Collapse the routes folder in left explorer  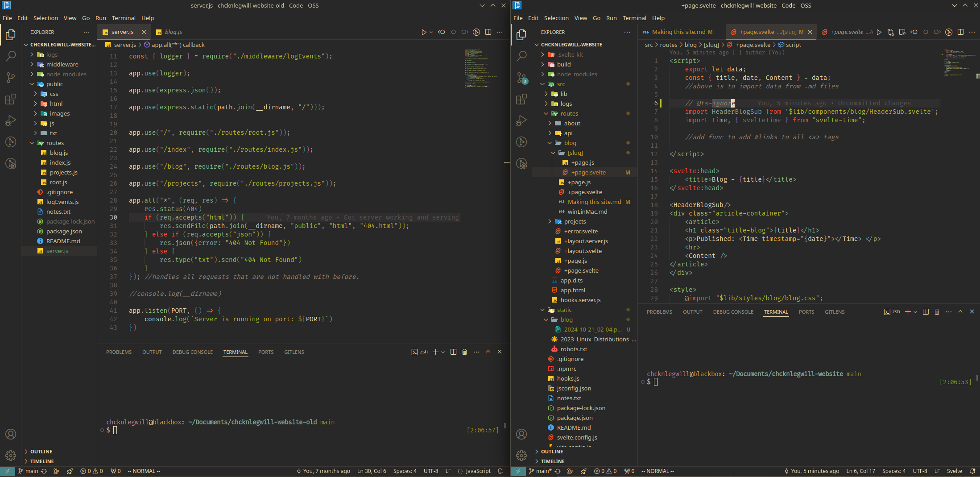click(x=59, y=143)
